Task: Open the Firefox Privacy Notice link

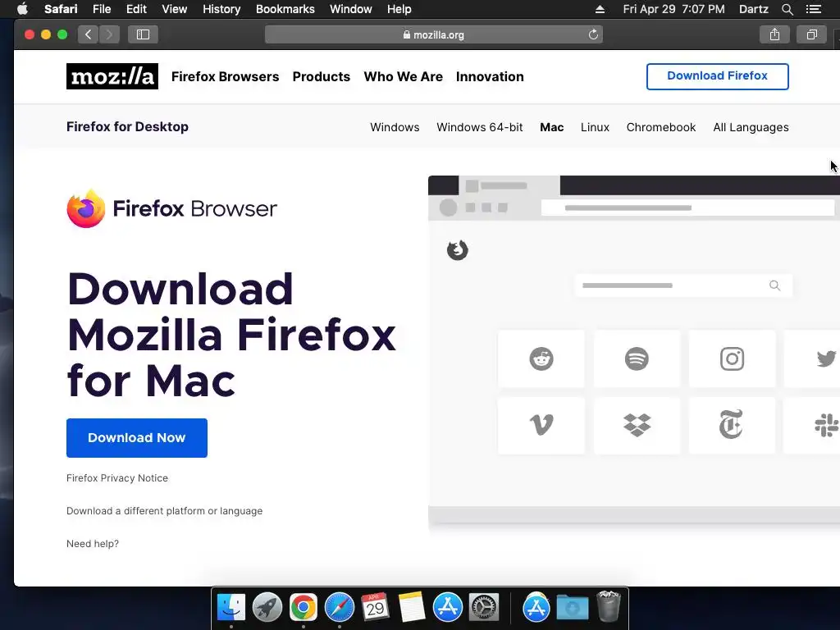Action: click(x=117, y=478)
